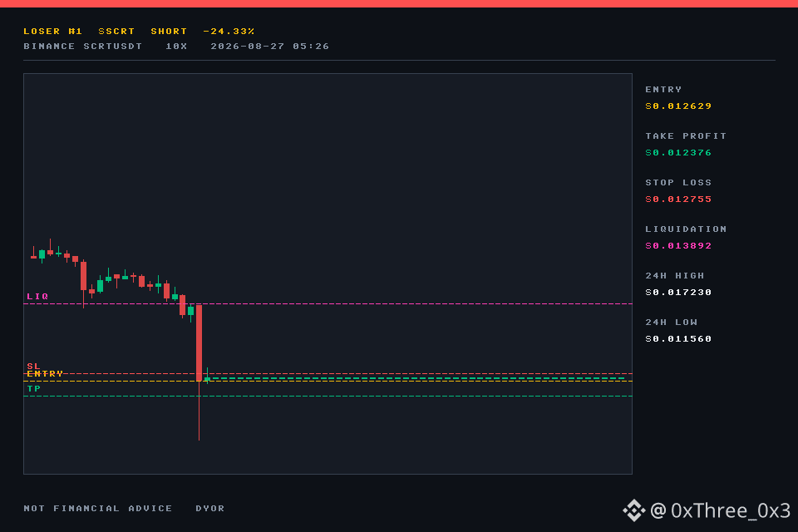Image resolution: width=798 pixels, height=532 pixels.
Task: Click the 24H high value $0.017230
Action: pos(678,293)
